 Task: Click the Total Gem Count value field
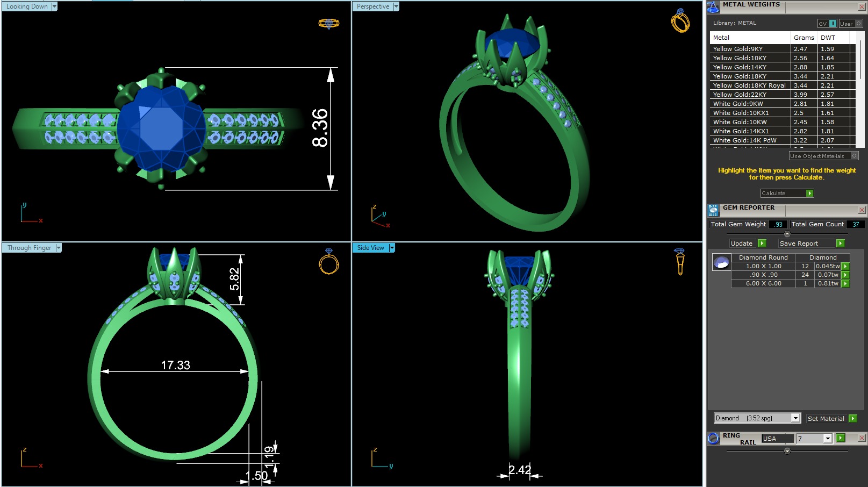(x=856, y=224)
